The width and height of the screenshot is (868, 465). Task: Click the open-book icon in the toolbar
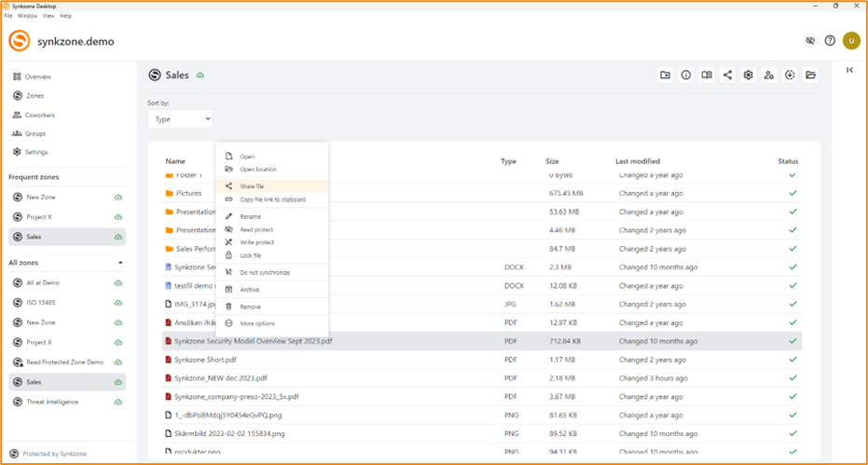[707, 75]
